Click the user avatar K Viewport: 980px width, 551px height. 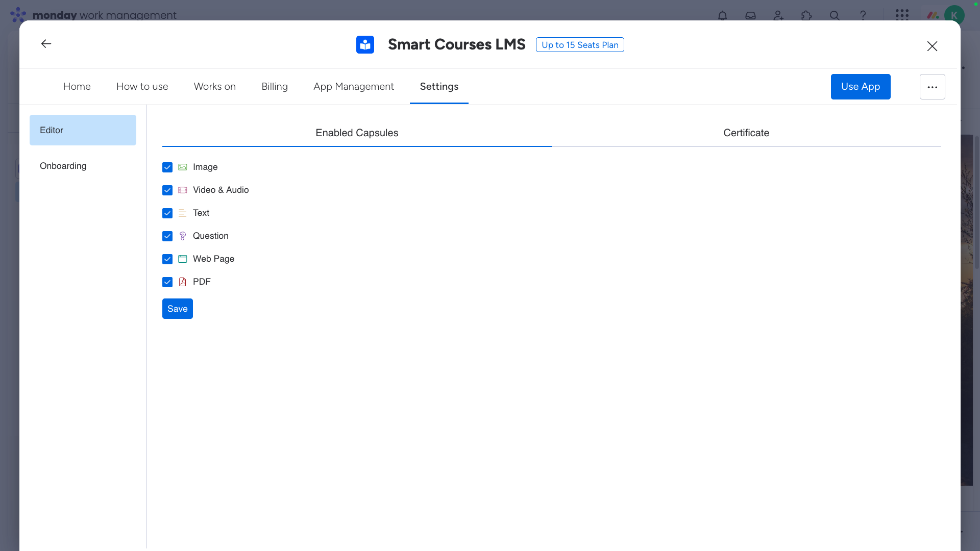(x=954, y=15)
